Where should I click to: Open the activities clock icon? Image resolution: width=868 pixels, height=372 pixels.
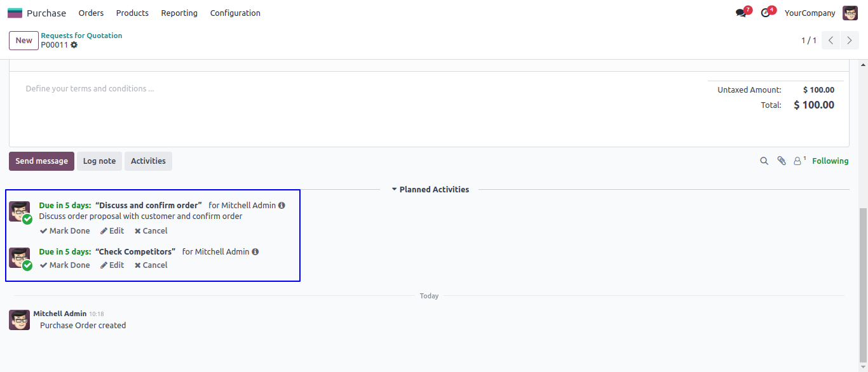(766, 13)
